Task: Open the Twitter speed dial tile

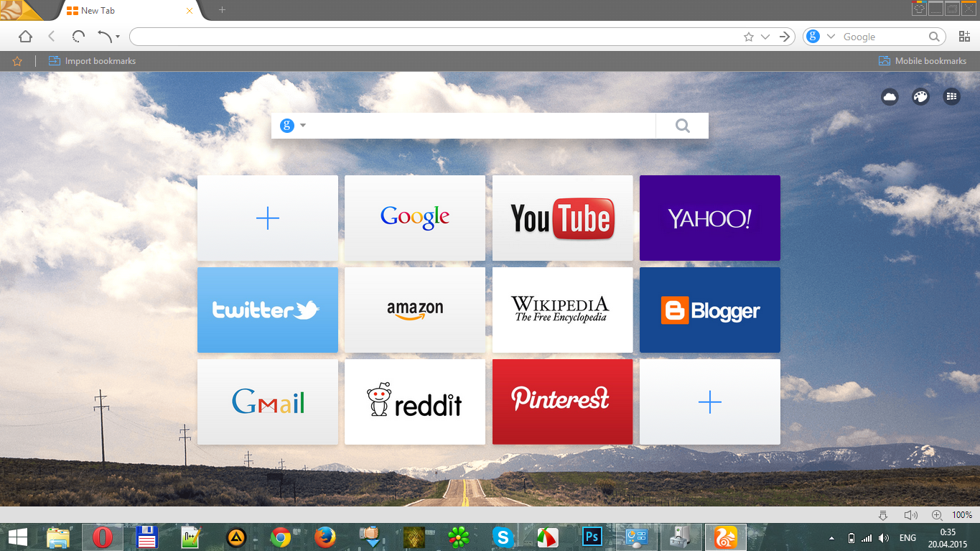Action: (x=267, y=310)
